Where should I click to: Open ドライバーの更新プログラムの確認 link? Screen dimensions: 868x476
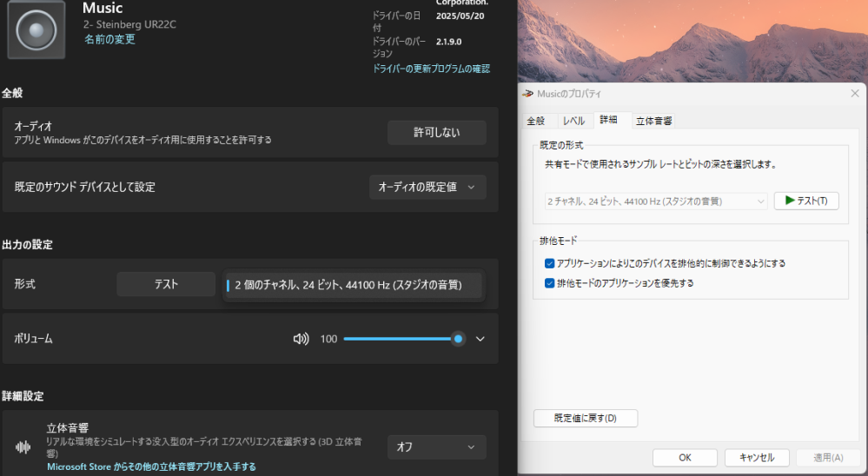coord(431,69)
